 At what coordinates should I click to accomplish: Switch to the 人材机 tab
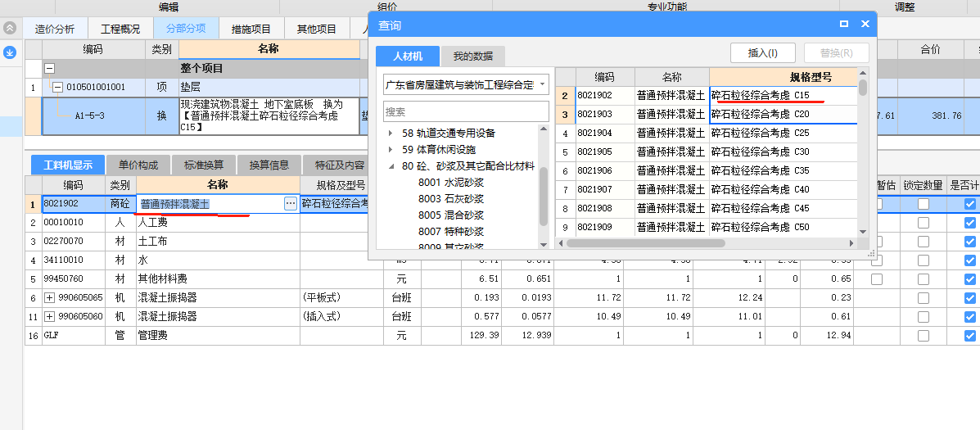click(408, 56)
